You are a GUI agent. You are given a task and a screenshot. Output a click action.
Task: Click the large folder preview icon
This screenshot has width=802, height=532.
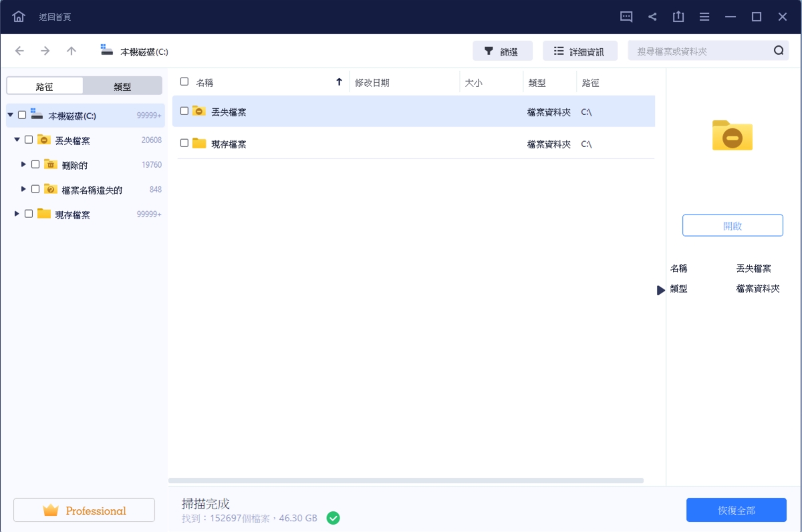coord(732,135)
